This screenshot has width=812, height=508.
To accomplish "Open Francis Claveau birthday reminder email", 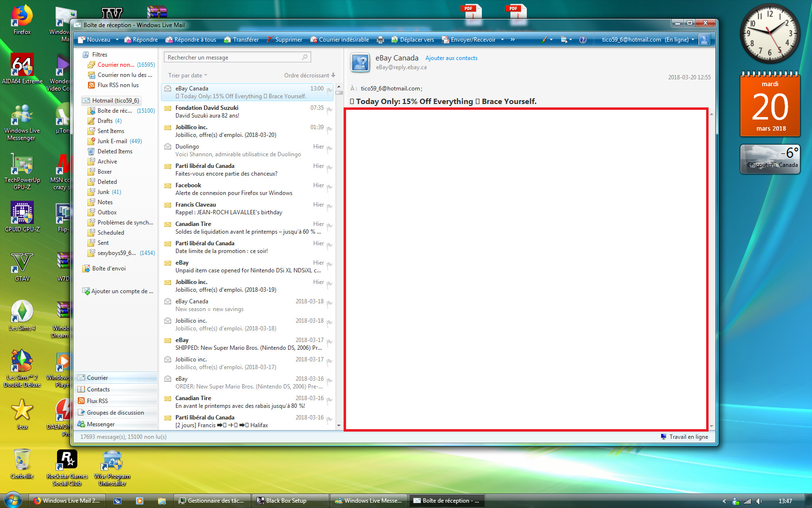I will (x=247, y=209).
